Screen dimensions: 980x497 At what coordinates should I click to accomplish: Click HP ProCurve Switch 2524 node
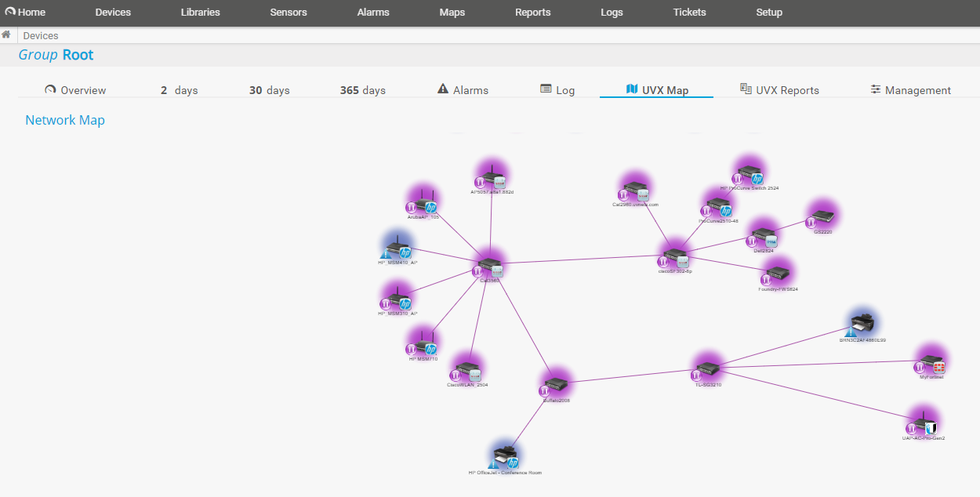[x=750, y=172]
